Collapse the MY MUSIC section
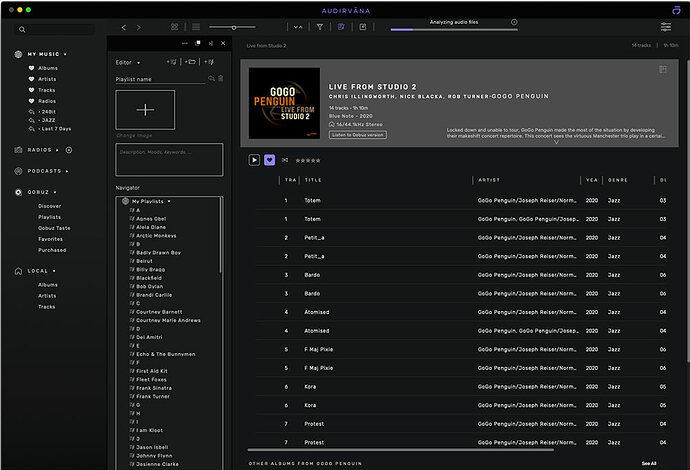690x470 pixels. (65, 54)
